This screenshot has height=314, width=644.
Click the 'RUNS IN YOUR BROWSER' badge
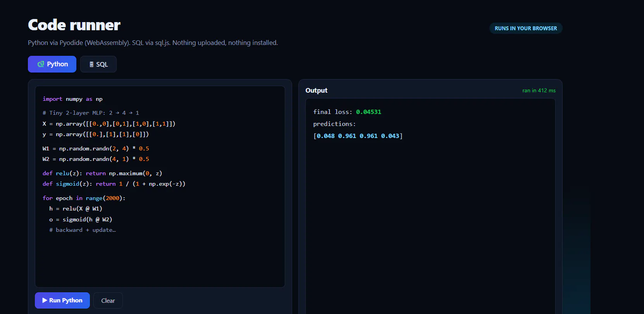tap(526, 28)
